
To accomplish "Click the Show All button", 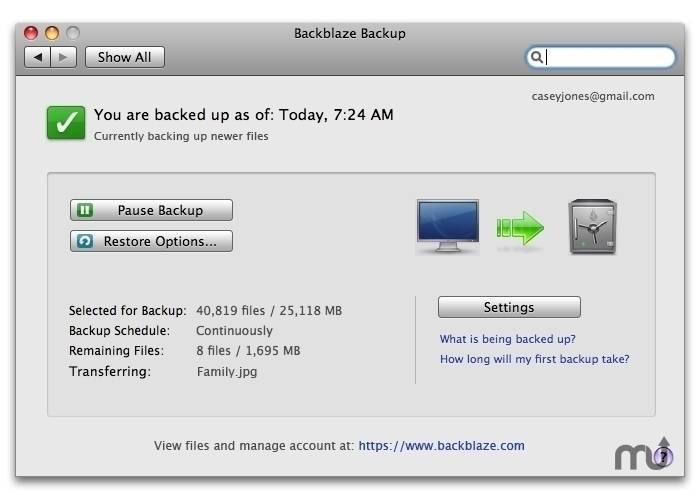I will (x=125, y=57).
